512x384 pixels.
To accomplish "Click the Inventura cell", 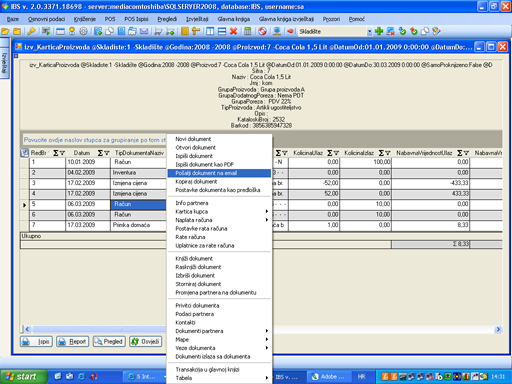I will click(x=138, y=173).
